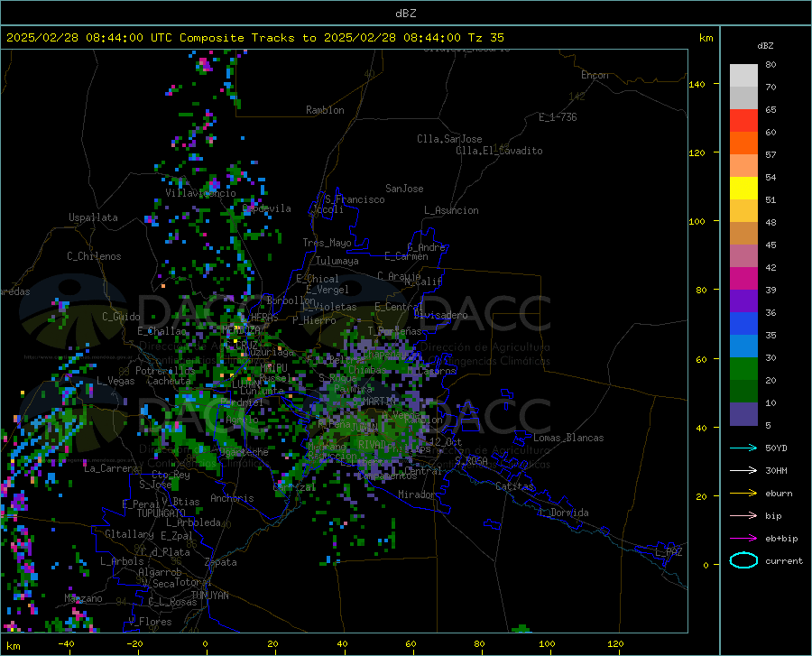Click the C_Guido map label
Screen dimensions: 812x656
point(121,317)
